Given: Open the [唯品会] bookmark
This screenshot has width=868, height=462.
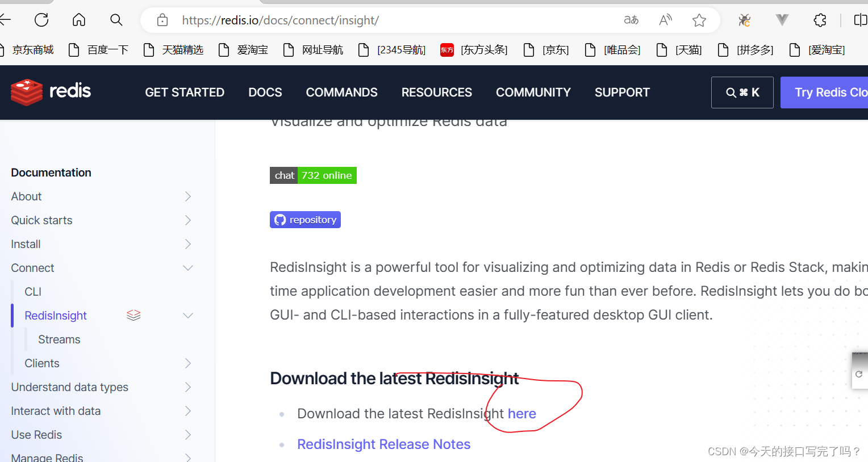Looking at the screenshot, I should pos(612,50).
